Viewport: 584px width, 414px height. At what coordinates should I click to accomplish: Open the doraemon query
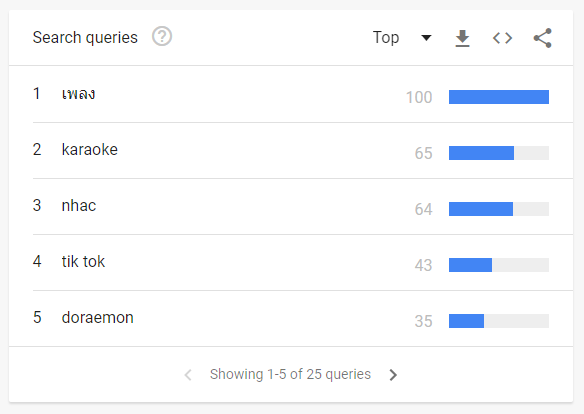98,318
